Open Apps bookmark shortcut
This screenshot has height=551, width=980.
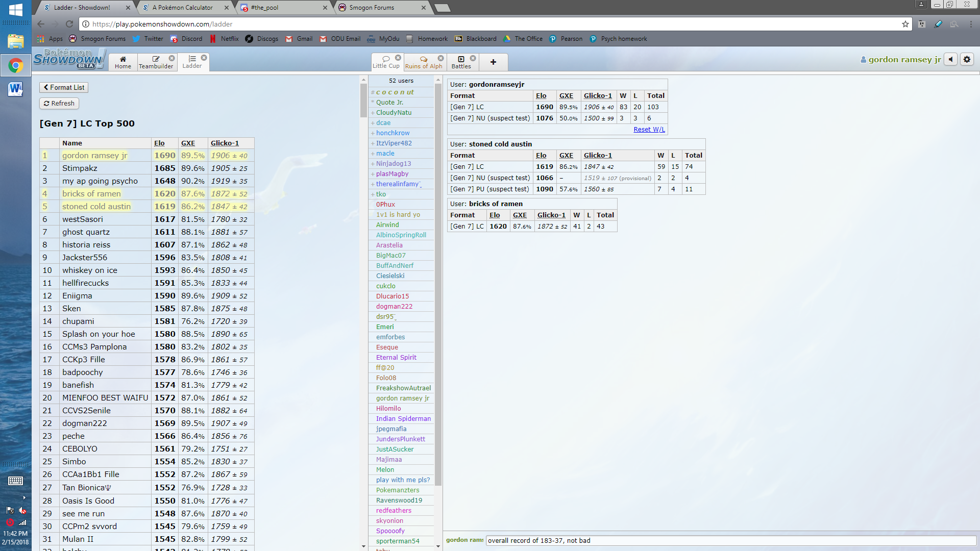click(x=50, y=39)
